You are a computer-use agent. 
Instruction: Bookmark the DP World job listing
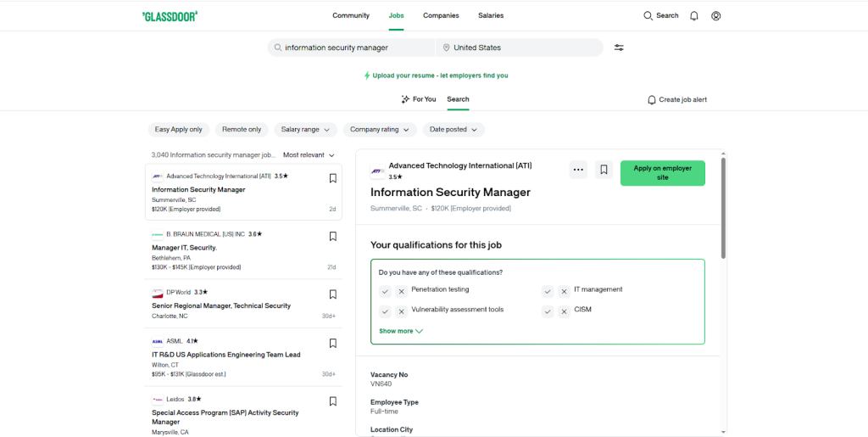(x=332, y=294)
